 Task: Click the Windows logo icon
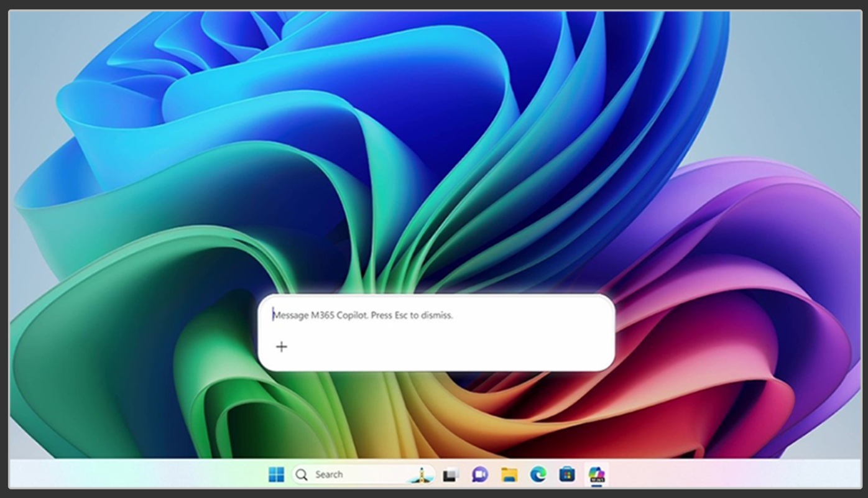276,474
